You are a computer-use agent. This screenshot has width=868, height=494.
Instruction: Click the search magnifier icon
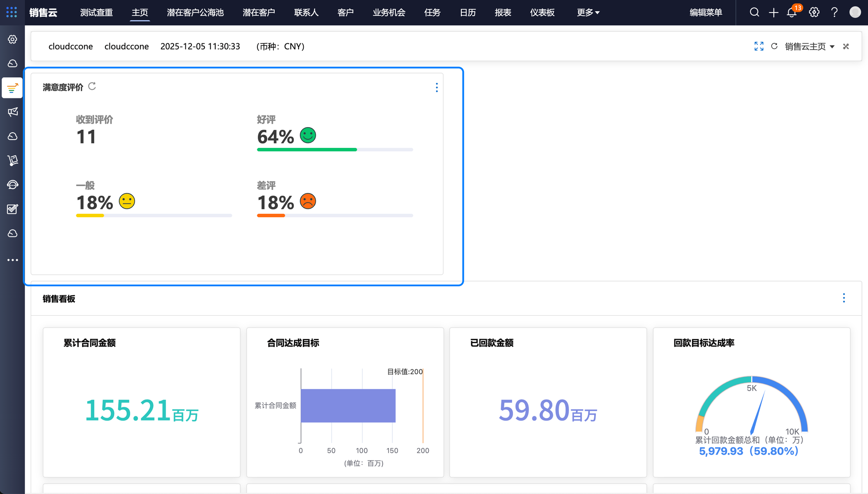(754, 12)
